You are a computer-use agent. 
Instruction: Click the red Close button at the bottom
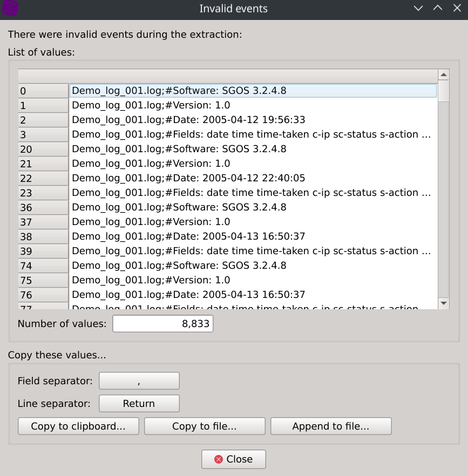point(233,459)
